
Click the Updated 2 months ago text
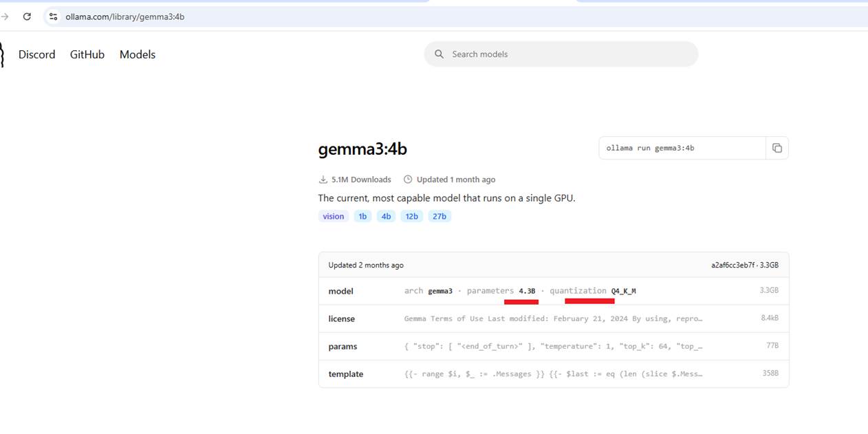(x=366, y=265)
